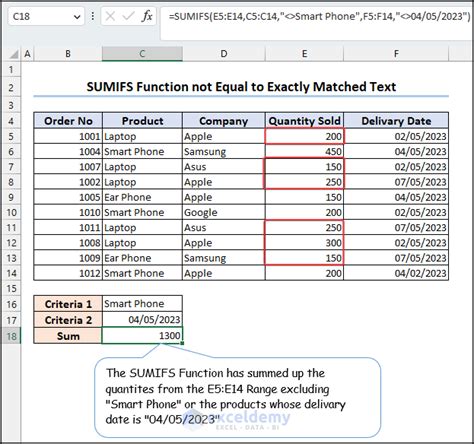Image resolution: width=474 pixels, height=444 pixels.
Task: Click delivery date 04/02/2023
Action: point(396,273)
